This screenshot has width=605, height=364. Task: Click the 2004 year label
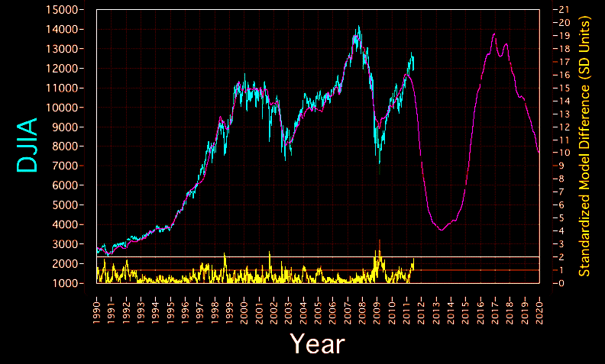point(303,312)
